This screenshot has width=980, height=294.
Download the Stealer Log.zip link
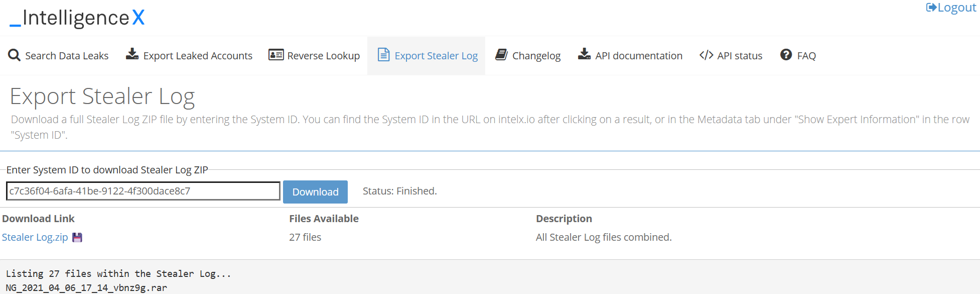(x=35, y=237)
